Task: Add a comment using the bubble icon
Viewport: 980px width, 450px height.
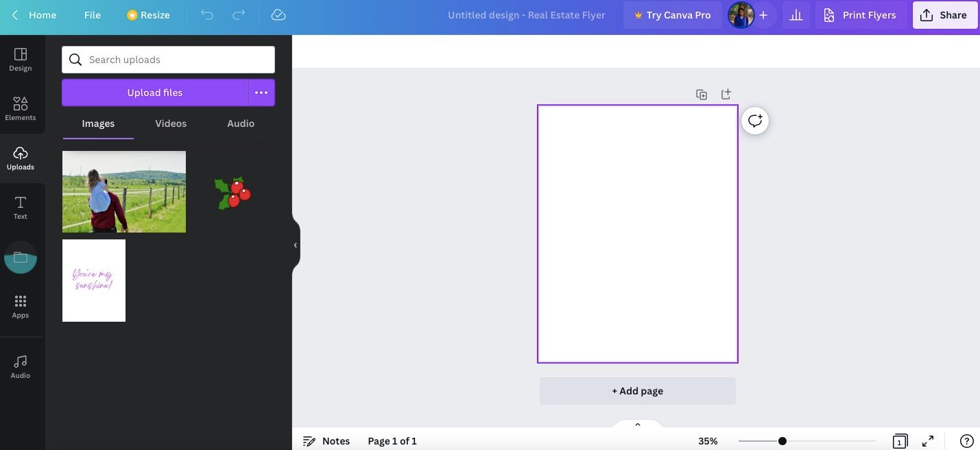Action: tap(755, 121)
